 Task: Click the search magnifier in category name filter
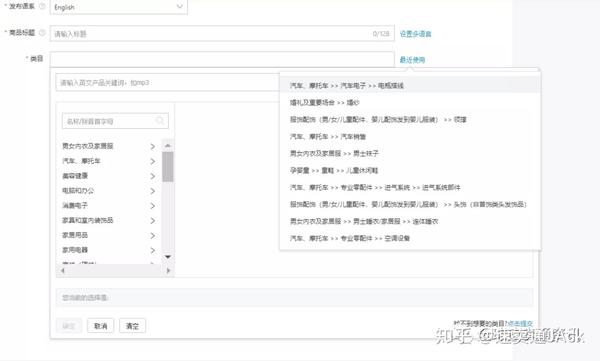(160, 121)
